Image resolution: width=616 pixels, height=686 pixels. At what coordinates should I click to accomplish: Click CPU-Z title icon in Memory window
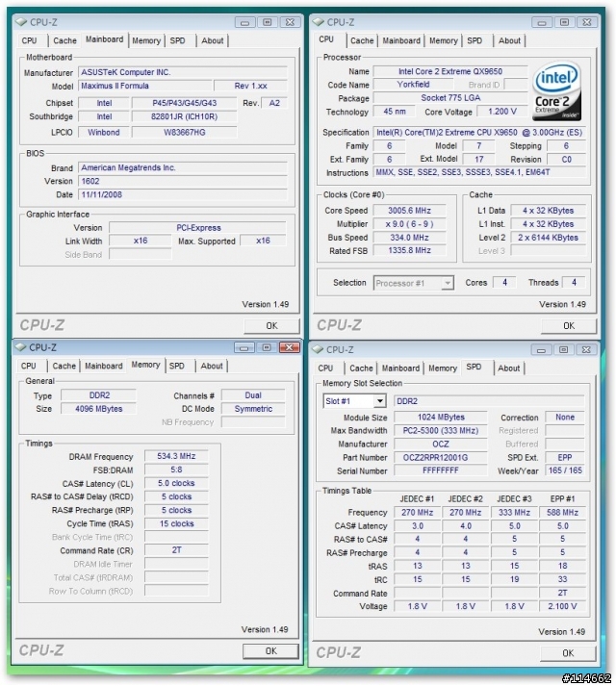point(20,347)
